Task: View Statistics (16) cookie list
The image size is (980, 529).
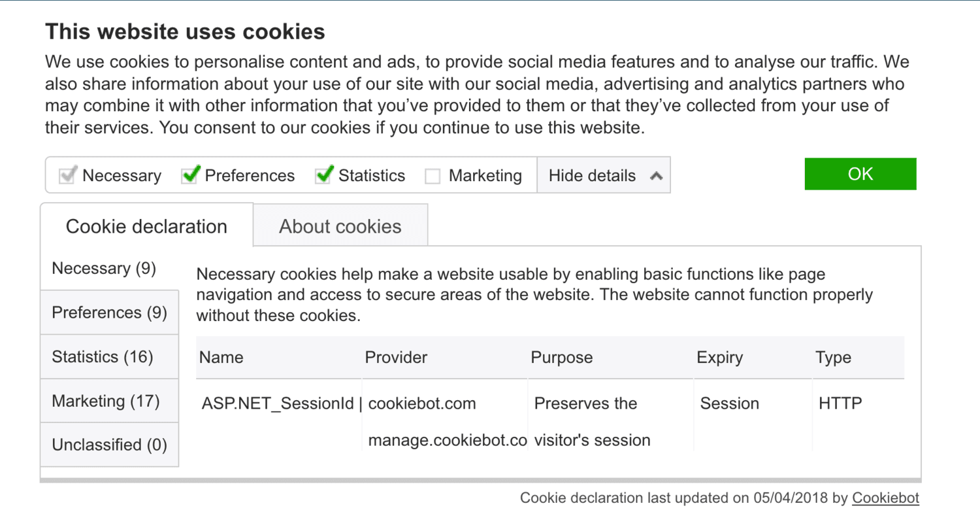Action: (109, 356)
